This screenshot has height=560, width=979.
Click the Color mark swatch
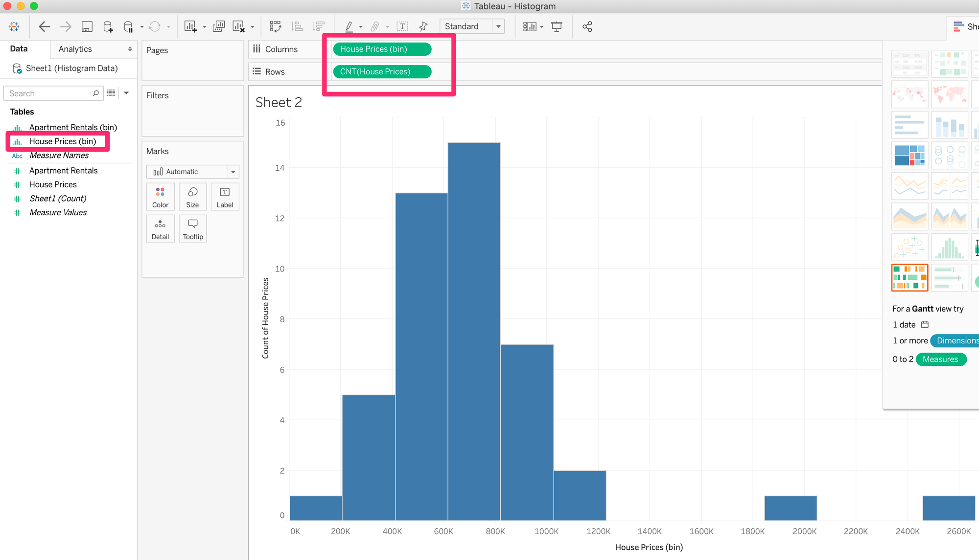tap(160, 197)
